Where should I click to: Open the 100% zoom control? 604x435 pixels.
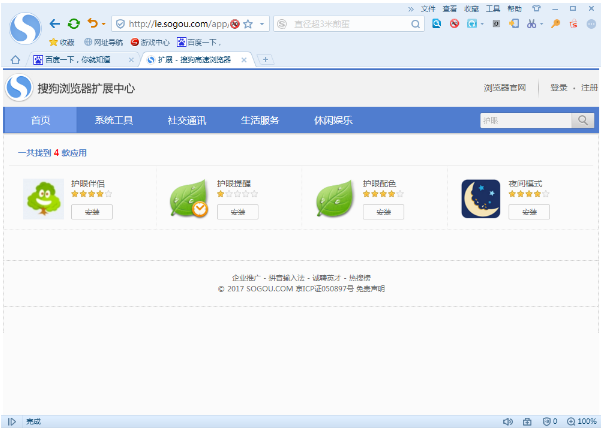click(582, 422)
